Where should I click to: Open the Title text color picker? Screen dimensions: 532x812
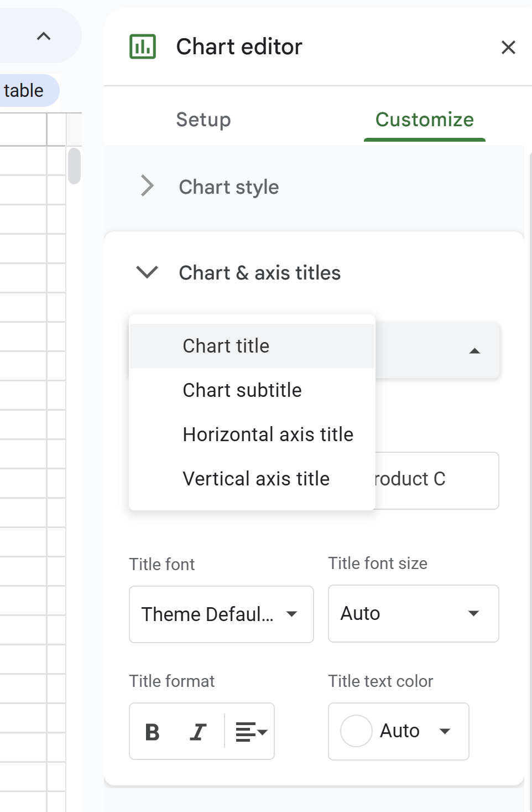pos(398,731)
